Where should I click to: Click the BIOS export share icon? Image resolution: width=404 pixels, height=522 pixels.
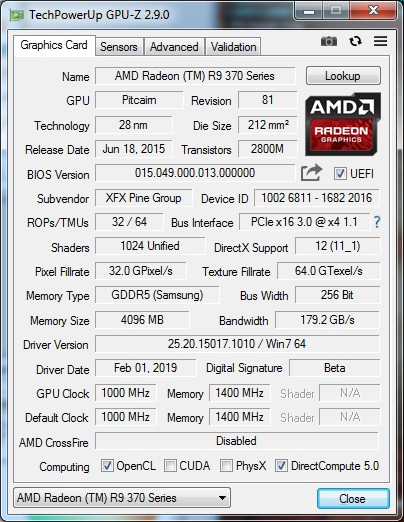(x=311, y=173)
